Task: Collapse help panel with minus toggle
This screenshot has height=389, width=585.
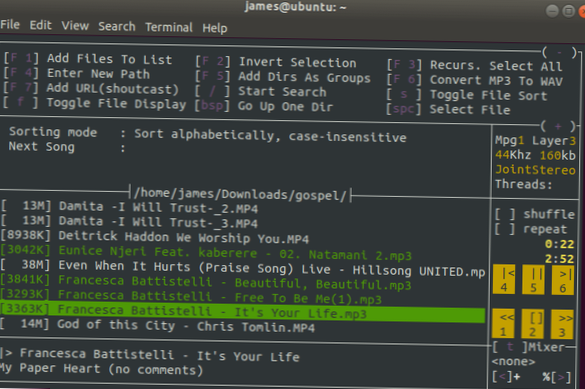Action: pyautogui.click(x=559, y=53)
